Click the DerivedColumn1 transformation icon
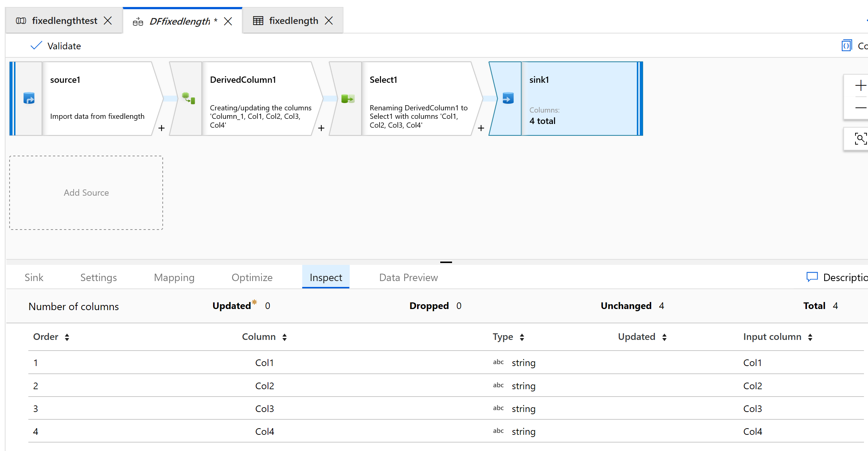This screenshot has height=451, width=868. [x=188, y=98]
